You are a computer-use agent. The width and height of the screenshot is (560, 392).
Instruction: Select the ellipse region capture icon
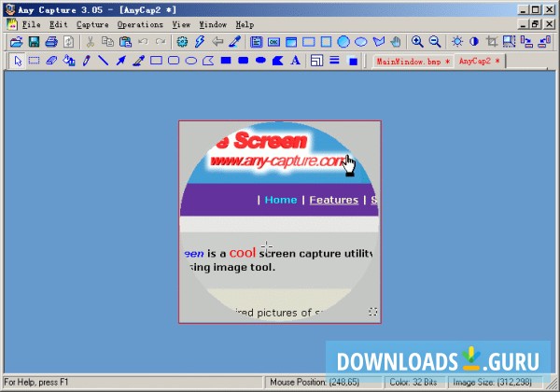click(x=361, y=42)
